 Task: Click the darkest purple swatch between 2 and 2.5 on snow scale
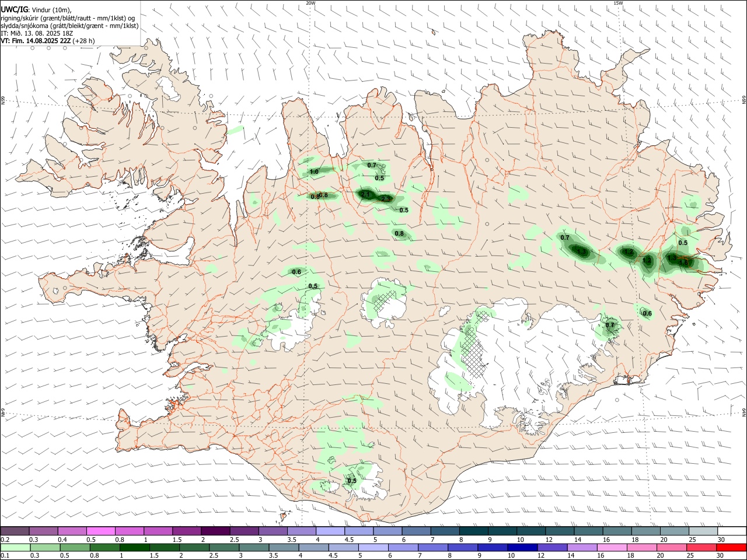coord(215,531)
